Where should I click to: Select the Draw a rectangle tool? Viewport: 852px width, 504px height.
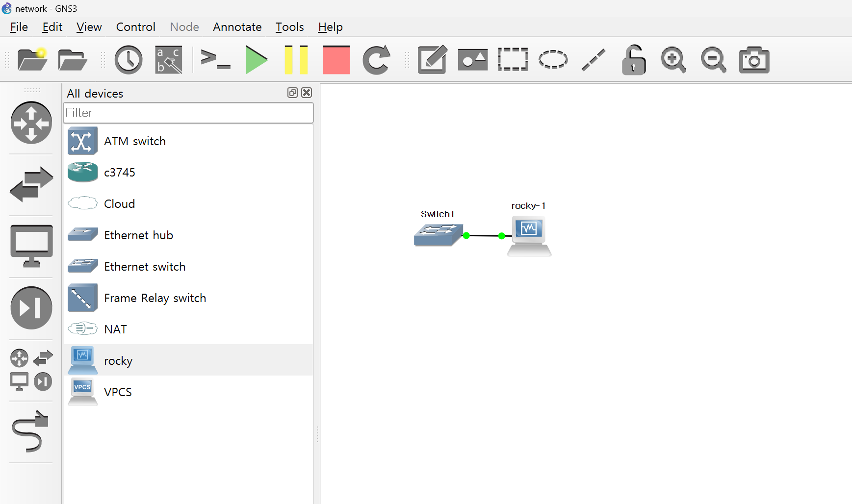pyautogui.click(x=513, y=60)
